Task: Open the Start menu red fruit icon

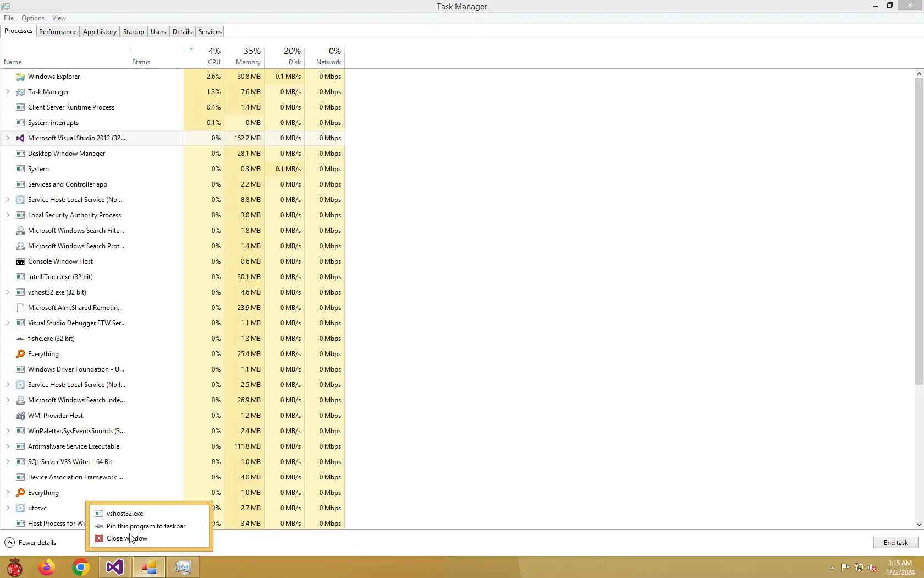Action: pyautogui.click(x=15, y=567)
